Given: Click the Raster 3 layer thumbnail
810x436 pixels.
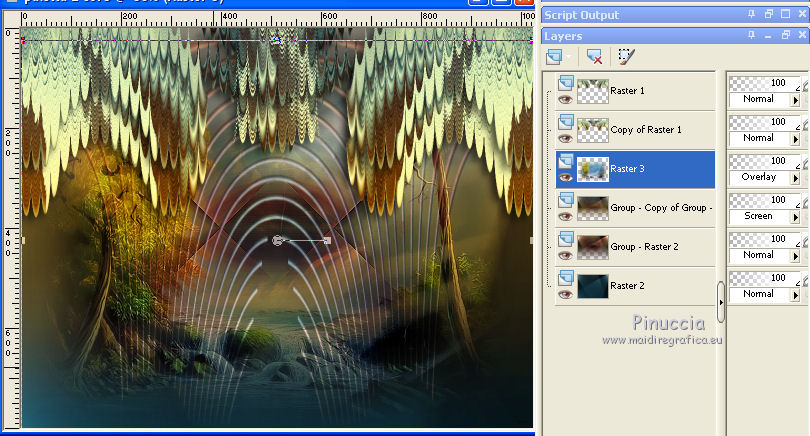Looking at the screenshot, I should click(x=593, y=169).
